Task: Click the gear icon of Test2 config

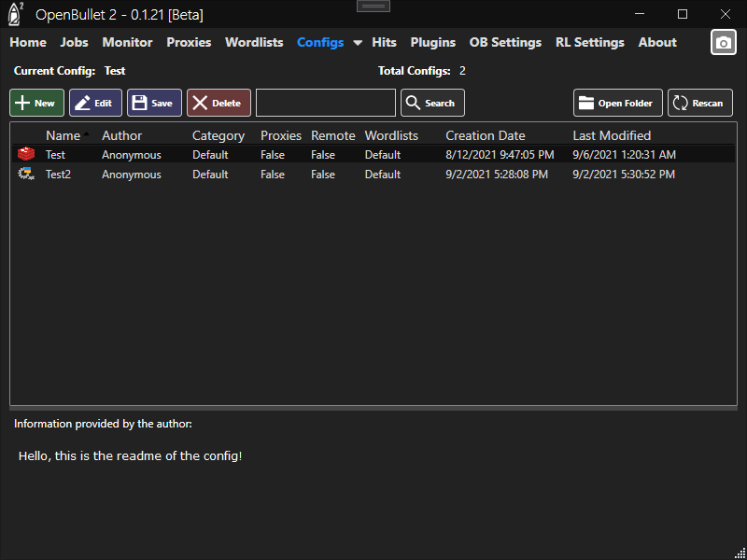Action: [x=26, y=175]
